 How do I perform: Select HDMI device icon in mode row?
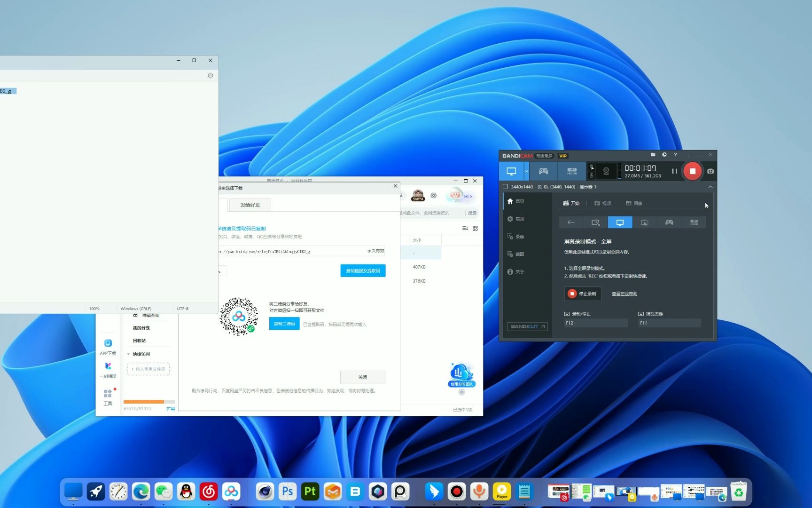tap(694, 222)
